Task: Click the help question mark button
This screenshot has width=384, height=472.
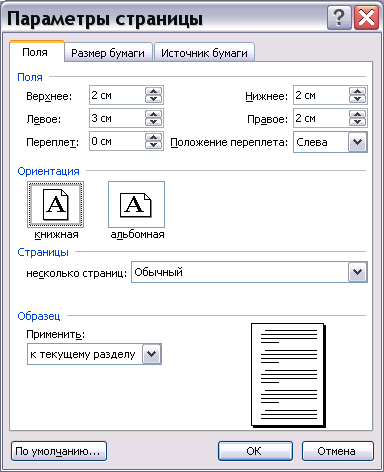Action: coord(339,18)
